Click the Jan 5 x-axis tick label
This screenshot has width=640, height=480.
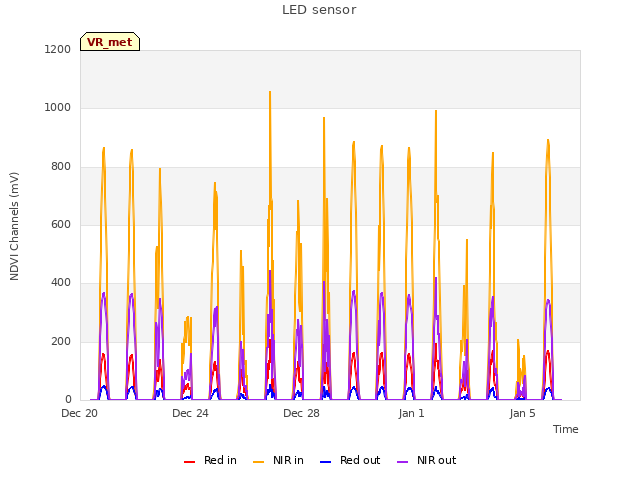[522, 413]
